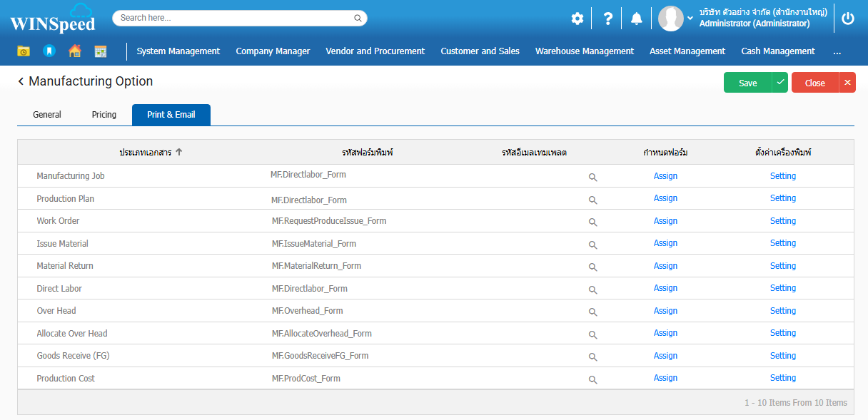Switch to the Pricing tab
This screenshot has width=868, height=420.
[x=104, y=115]
